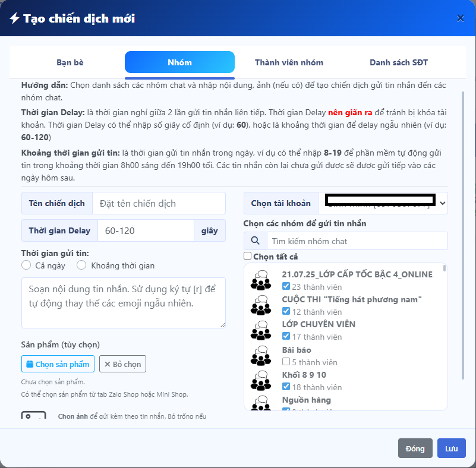The width and height of the screenshot is (476, 468).
Task: Click the group avatar for CUỘC THI Tiếng hát phương nam
Action: pyautogui.click(x=260, y=305)
